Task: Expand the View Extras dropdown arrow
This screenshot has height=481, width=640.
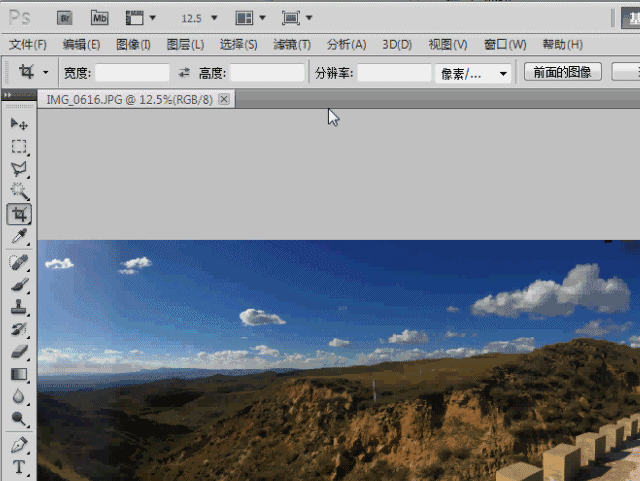Action: (153, 18)
